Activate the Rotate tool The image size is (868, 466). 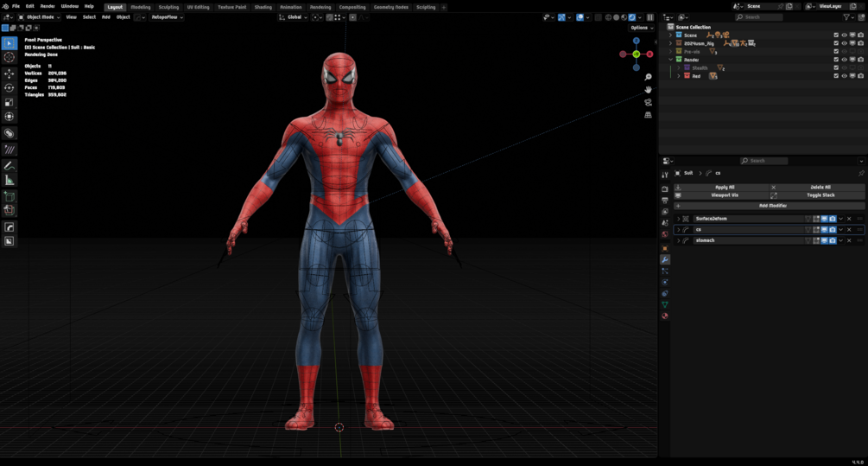(x=10, y=87)
